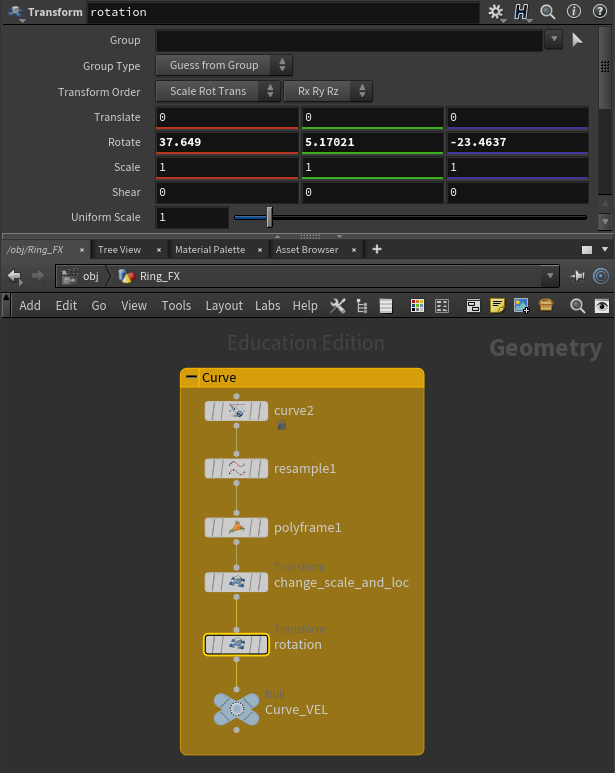
Task: Open the Group field dropdown arrow
Action: click(x=554, y=38)
